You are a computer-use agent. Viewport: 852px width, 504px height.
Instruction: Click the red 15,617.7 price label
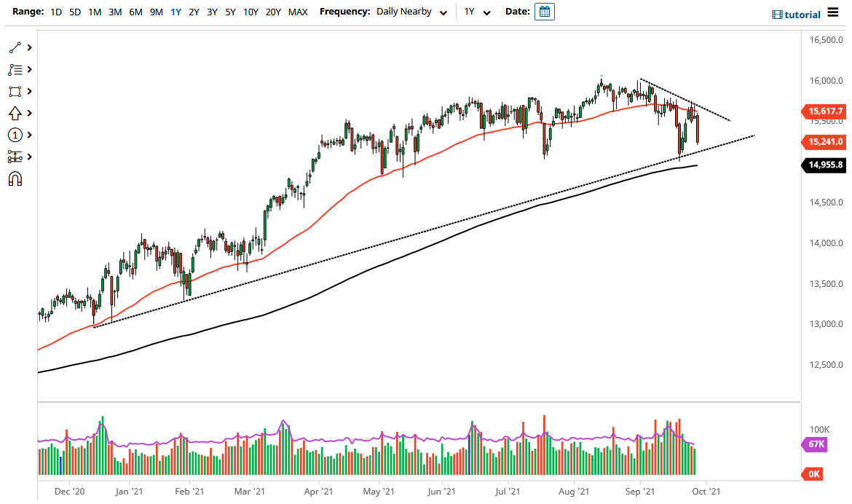pos(824,111)
